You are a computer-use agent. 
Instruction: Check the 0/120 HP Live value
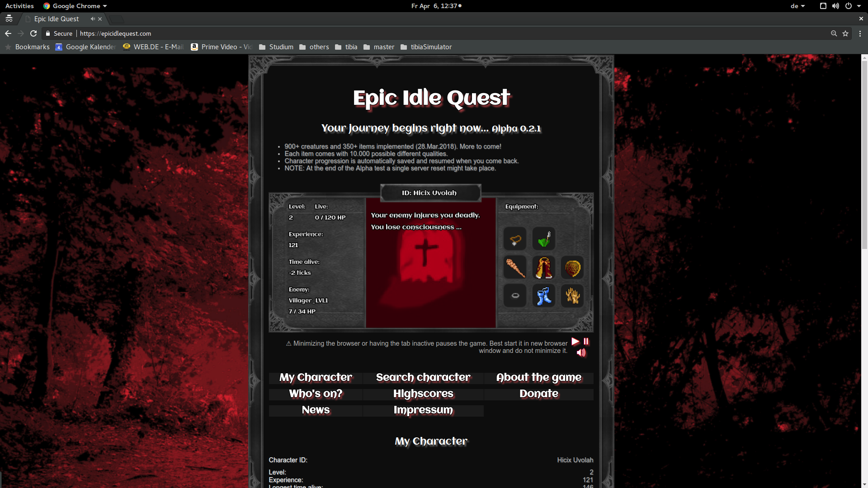330,217
